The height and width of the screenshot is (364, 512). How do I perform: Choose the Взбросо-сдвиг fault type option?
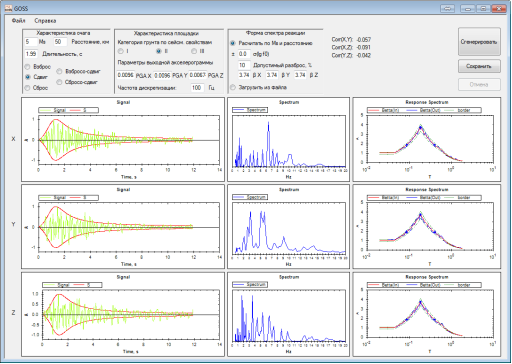coord(59,71)
